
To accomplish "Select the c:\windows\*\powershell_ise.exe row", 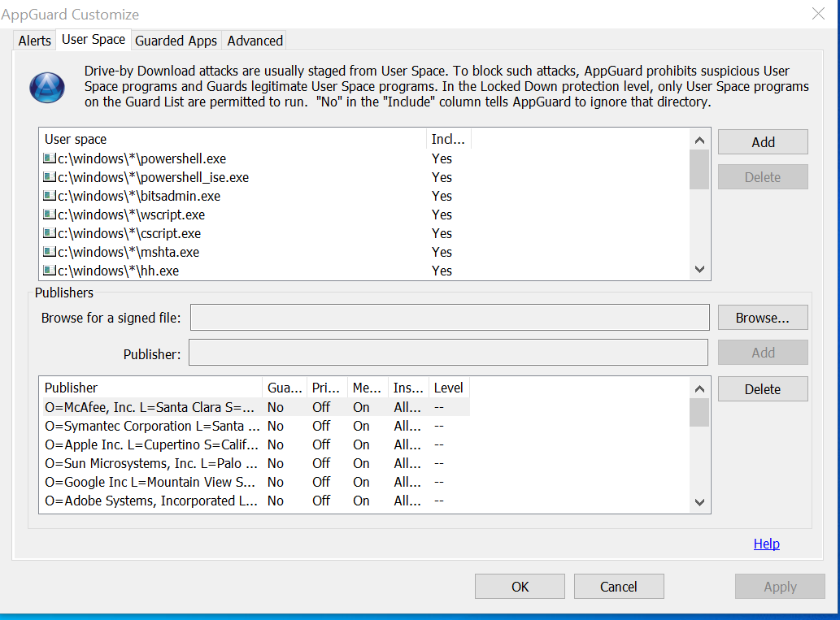I will coord(255,177).
